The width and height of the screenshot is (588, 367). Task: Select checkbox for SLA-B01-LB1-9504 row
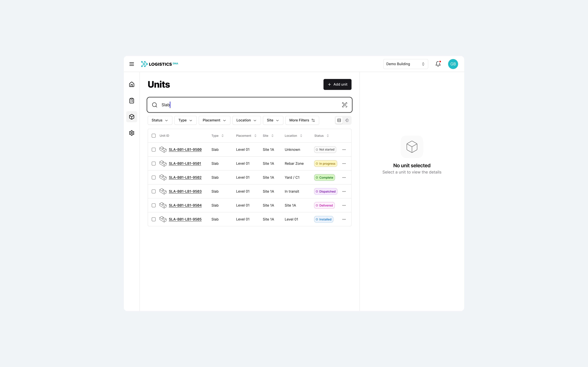tap(154, 205)
